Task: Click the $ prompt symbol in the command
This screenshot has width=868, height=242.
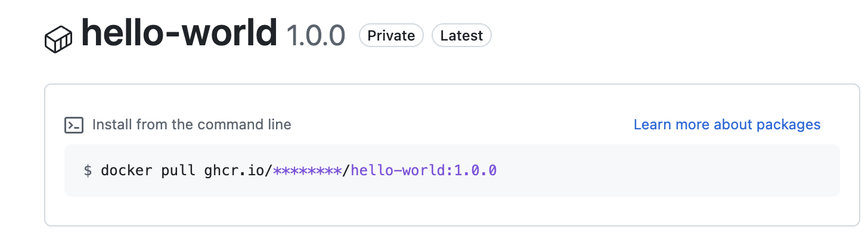Action: [x=88, y=171]
